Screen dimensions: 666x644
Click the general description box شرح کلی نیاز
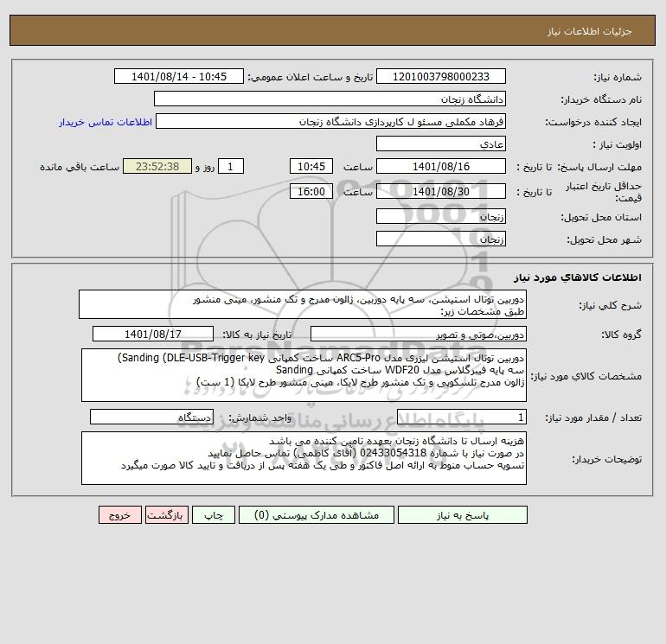303,304
